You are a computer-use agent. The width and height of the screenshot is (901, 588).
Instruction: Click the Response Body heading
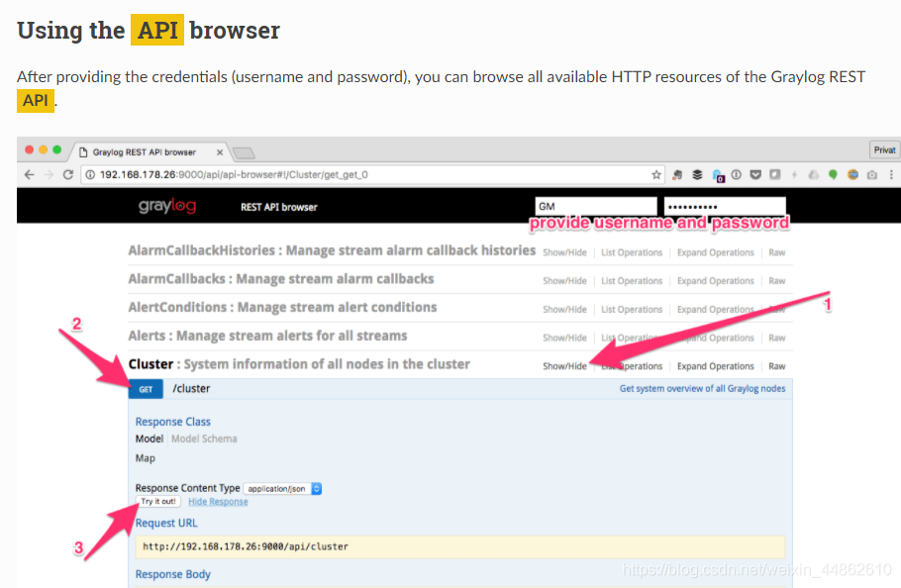tap(173, 574)
